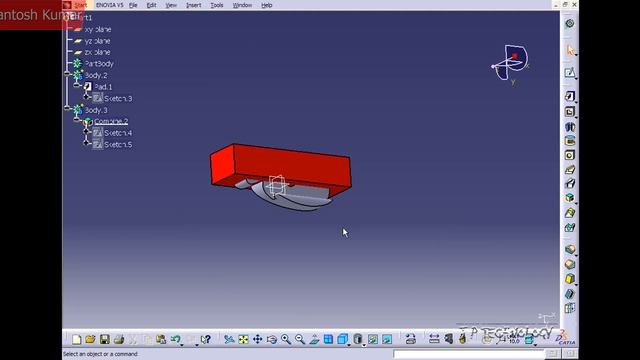Viewport: 640px width, 360px height.
Task: Click the Shading view mode icon
Action: (x=358, y=339)
